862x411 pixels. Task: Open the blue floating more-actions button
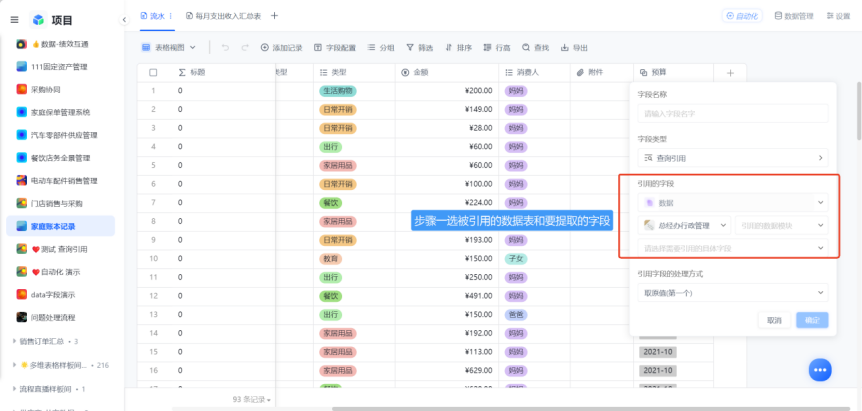point(820,370)
